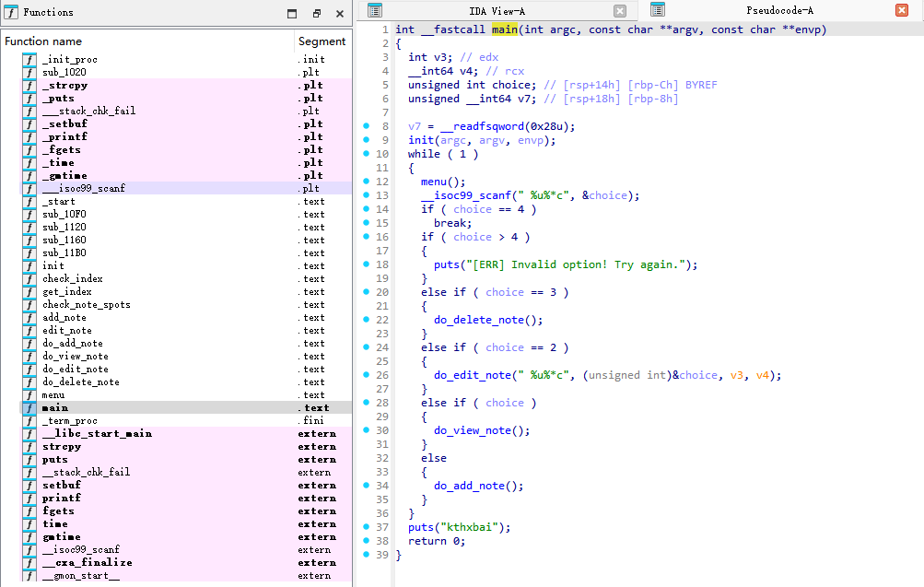The height and width of the screenshot is (587, 924).
Task: Click the Functions panel title icon
Action: pyautogui.click(x=10, y=13)
